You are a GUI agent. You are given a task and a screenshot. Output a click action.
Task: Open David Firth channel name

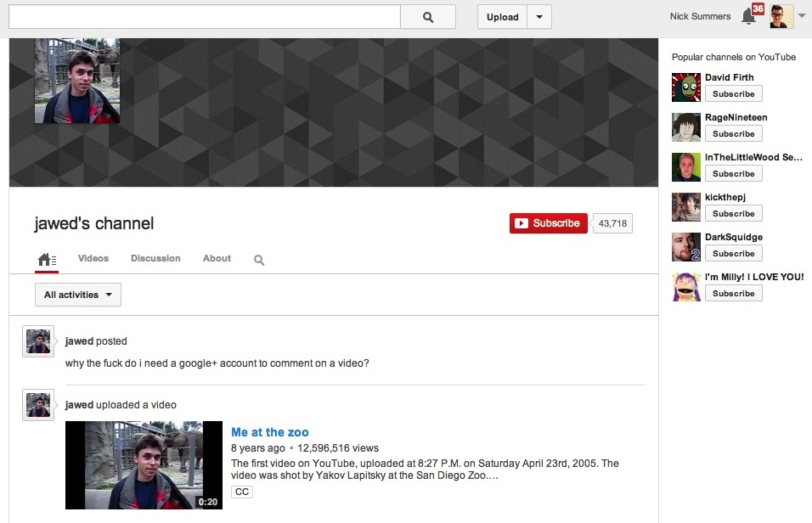coord(729,77)
